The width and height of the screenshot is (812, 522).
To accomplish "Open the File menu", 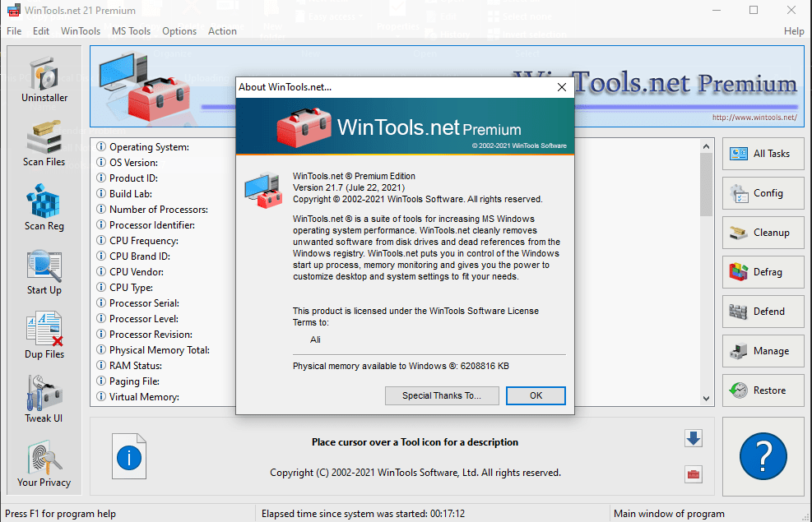I will pos(14,31).
